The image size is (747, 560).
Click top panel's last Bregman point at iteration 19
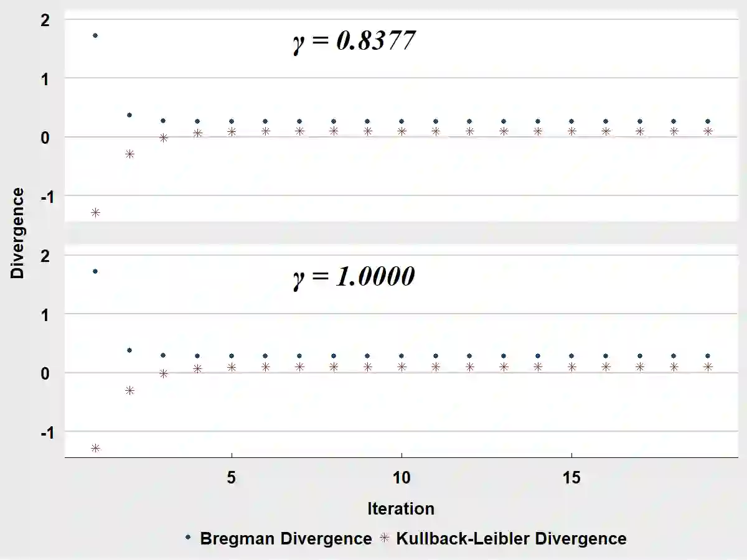click(x=708, y=121)
